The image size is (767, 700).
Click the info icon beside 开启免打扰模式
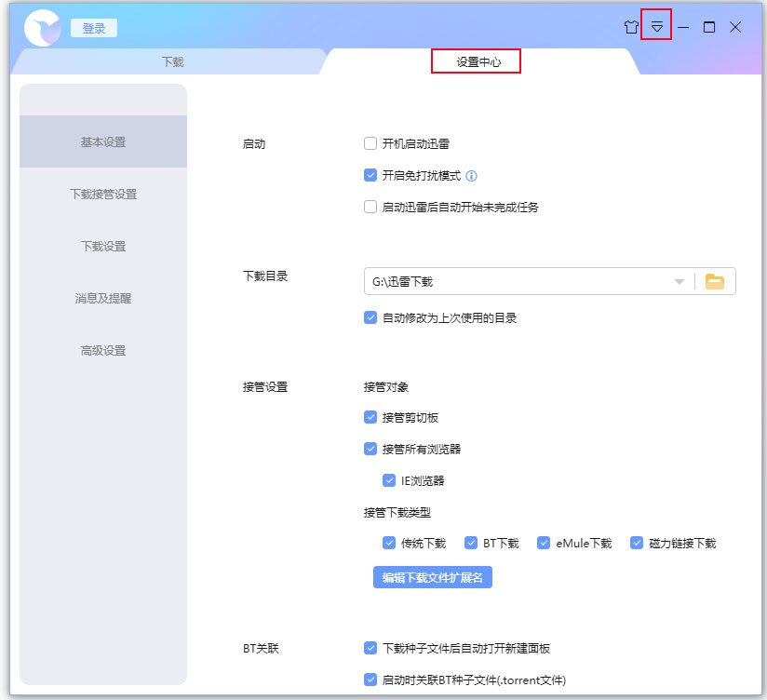[472, 174]
